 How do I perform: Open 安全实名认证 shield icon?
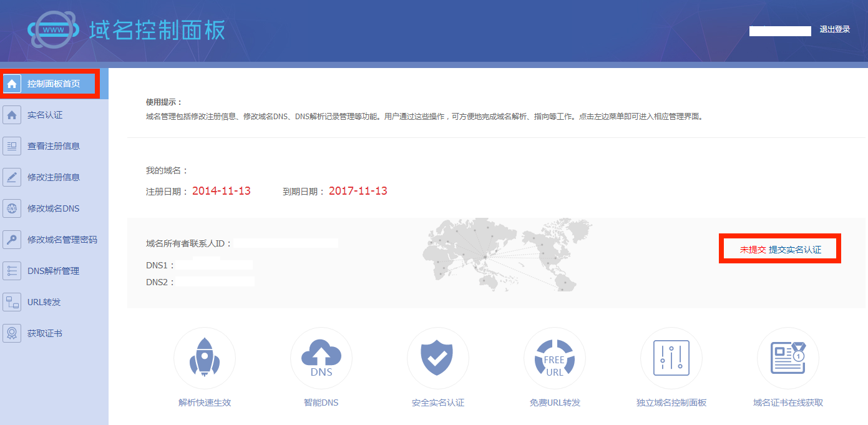(x=438, y=358)
